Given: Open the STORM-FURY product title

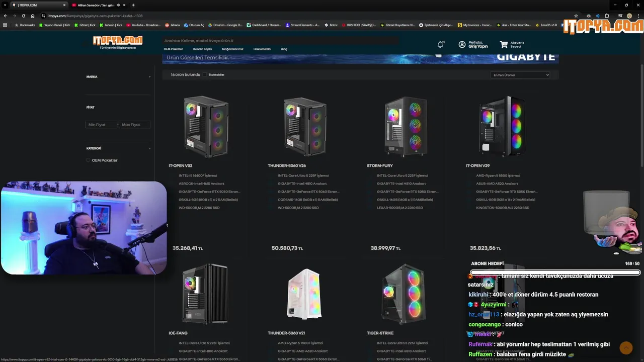Looking at the screenshot, I should coord(380,165).
